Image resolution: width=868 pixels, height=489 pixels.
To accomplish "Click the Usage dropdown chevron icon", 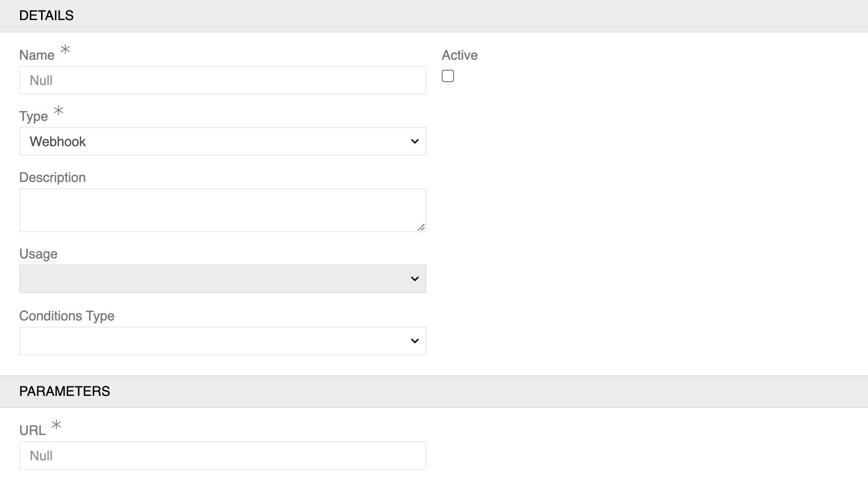I will [x=414, y=278].
